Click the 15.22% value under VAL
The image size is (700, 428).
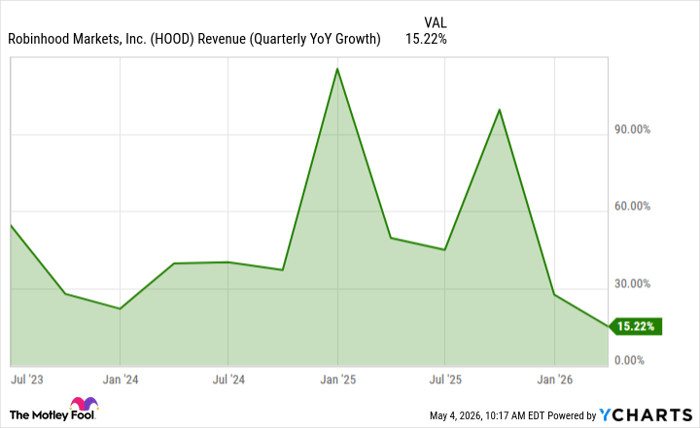[x=426, y=39]
